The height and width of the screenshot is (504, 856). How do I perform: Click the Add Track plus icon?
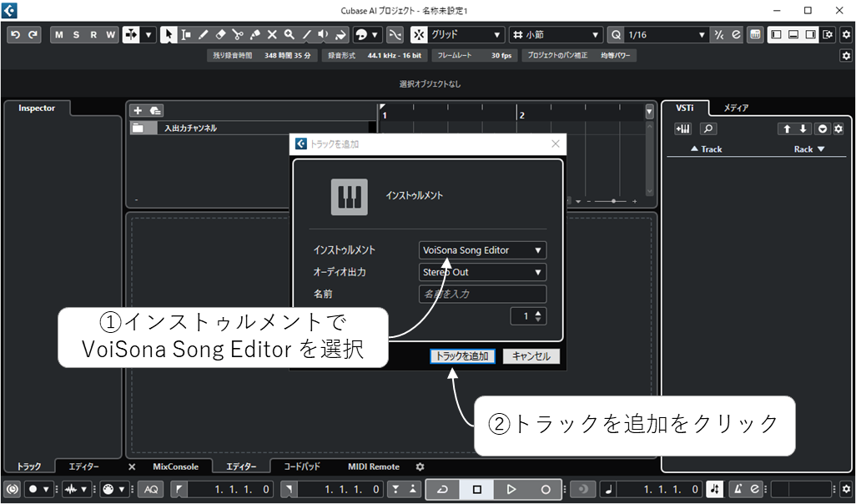(138, 111)
